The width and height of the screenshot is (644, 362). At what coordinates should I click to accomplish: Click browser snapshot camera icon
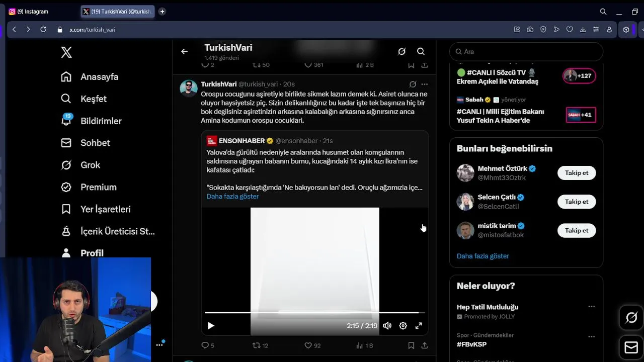click(530, 30)
